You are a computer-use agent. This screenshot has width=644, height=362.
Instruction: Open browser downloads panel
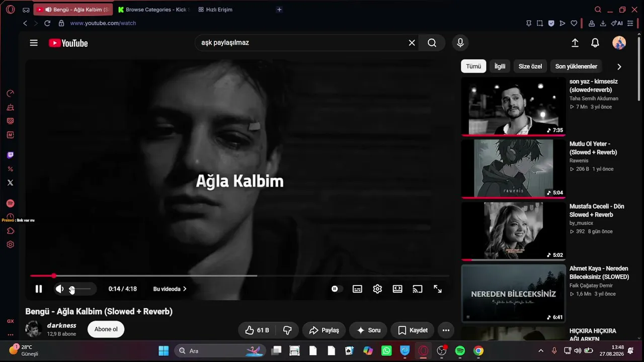coord(603,23)
